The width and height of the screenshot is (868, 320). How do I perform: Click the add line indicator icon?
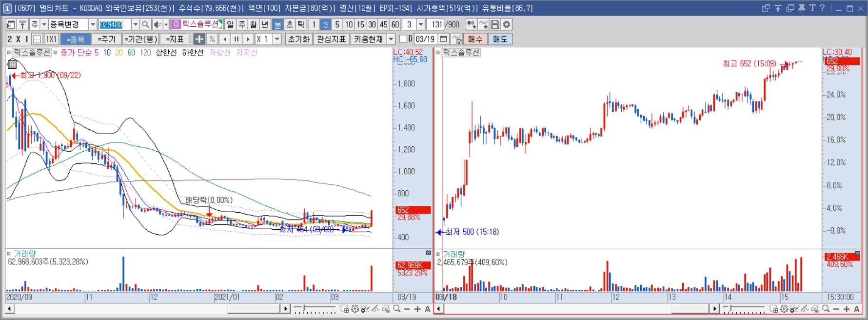pos(483,24)
